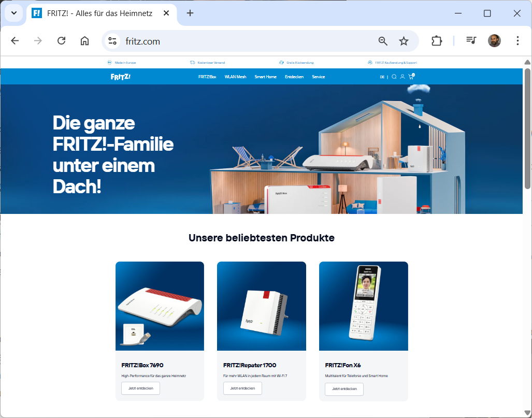Open Chrome three-dot menu
Screen dimensions: 532x418
click(517, 41)
